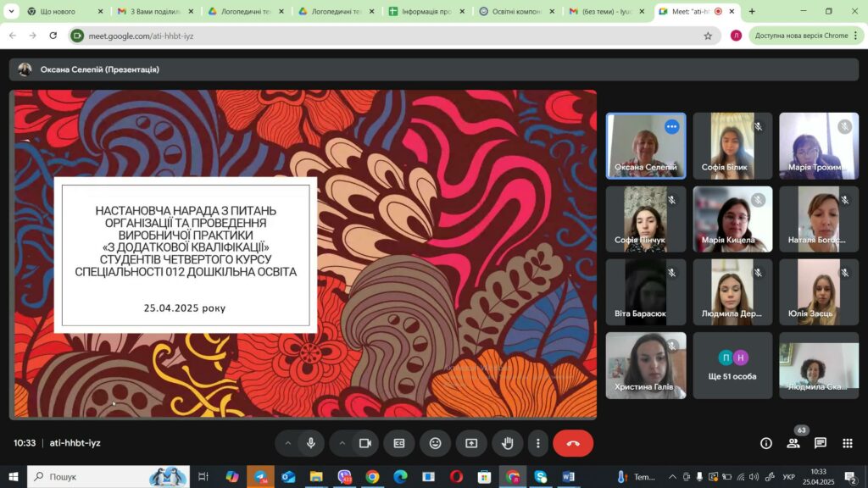The height and width of the screenshot is (488, 868).
Task: Expand the camera video settings arrow
Action: [342, 443]
